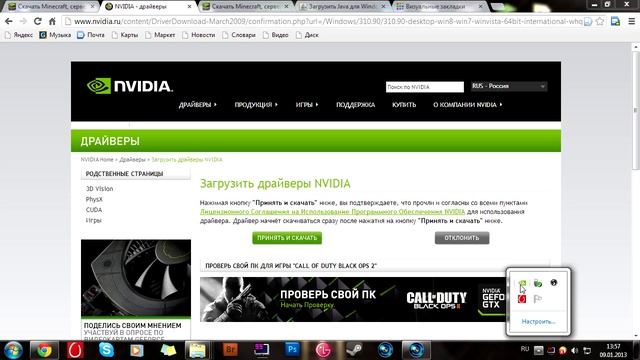
Task: Open the CUDA sidebar link
Action: [94, 210]
